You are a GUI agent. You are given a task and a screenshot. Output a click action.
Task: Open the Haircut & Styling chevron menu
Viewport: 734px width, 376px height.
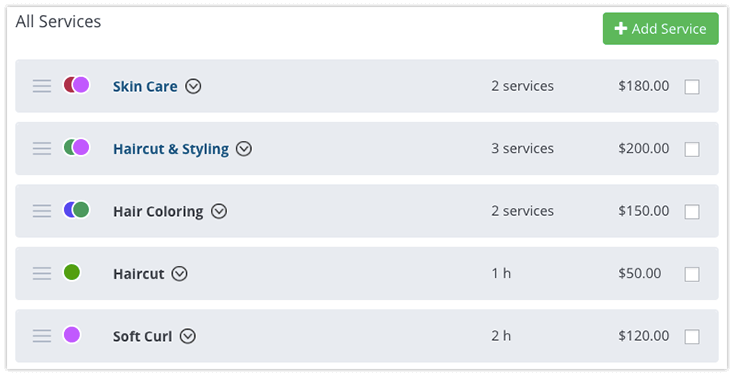(243, 149)
